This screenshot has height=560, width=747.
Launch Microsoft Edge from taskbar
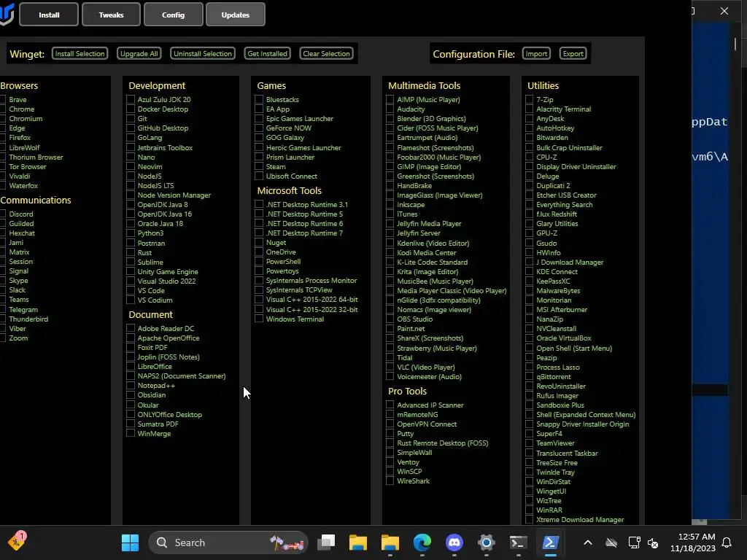[422, 542]
